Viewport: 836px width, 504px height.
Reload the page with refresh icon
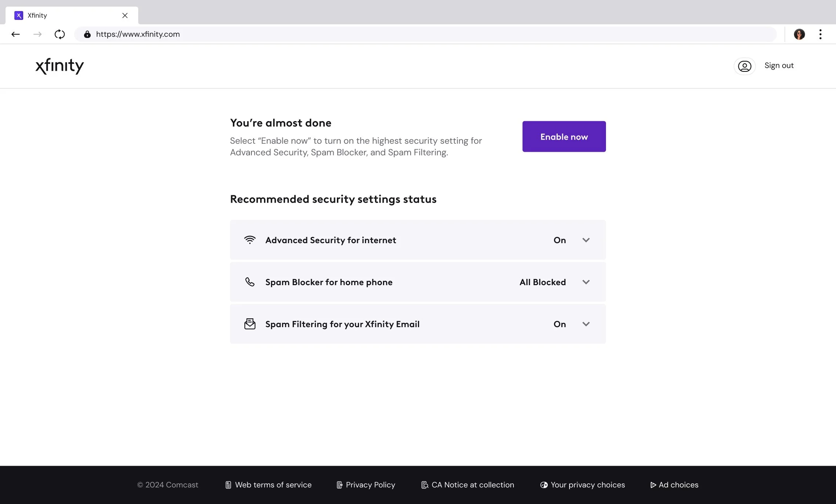pos(59,34)
